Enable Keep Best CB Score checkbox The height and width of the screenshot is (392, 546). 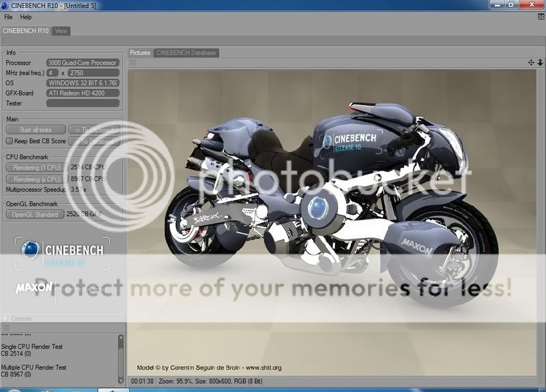click(10, 141)
